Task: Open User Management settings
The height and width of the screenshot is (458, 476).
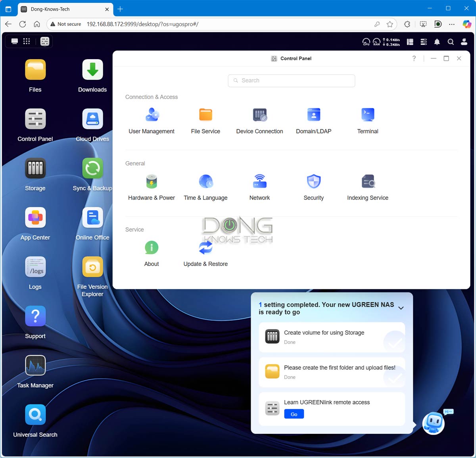Action: tap(152, 121)
